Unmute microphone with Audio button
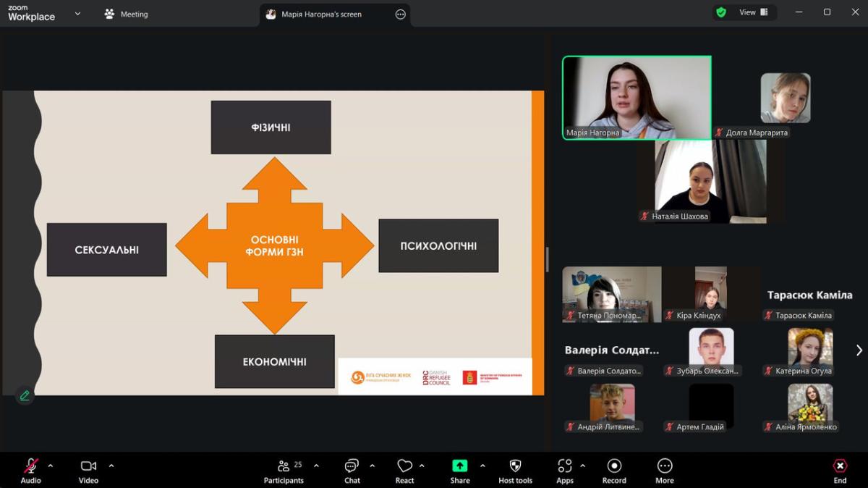Image resolution: width=868 pixels, height=488 pixels. tap(30, 471)
